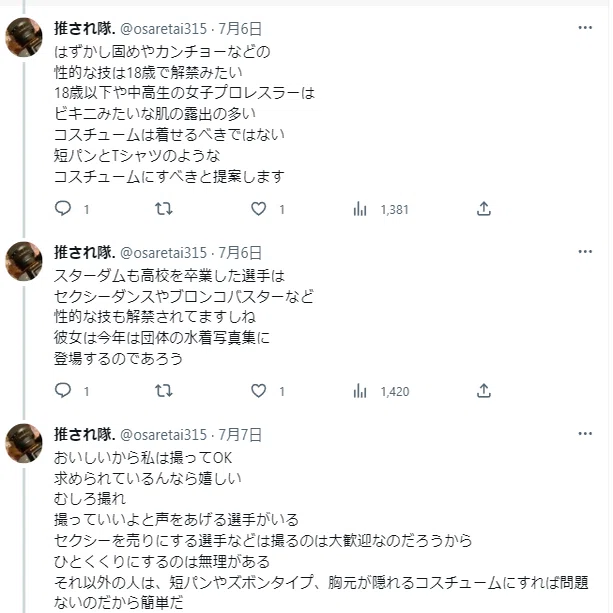Viewport: 613px width, 613px height.
Task: Open @osaretai315 handle on July 7 tweet
Action: [x=163, y=435]
